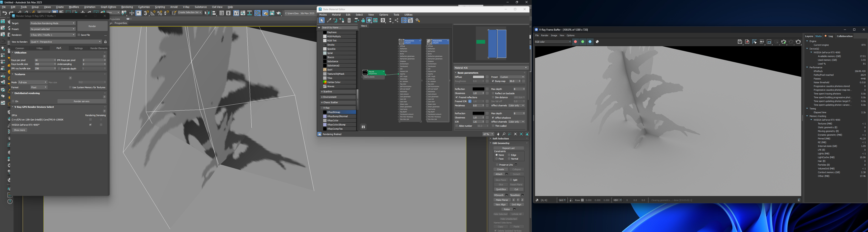Click Make Planar button
The height and width of the screenshot is (232, 868).
502,200
